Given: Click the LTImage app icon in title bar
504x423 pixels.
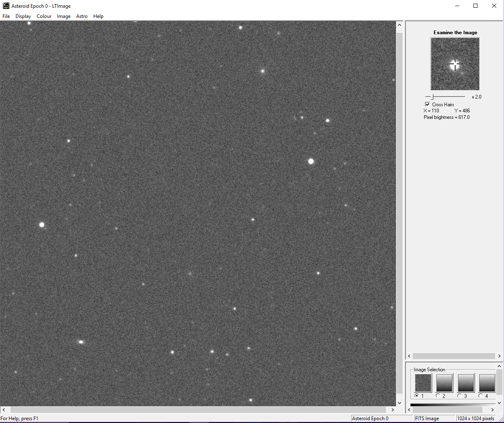Looking at the screenshot, I should [x=6, y=6].
